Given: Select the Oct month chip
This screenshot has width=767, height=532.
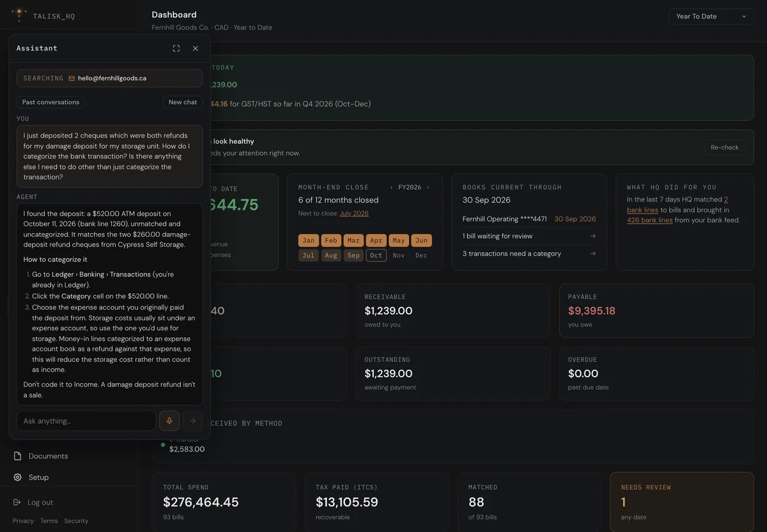Looking at the screenshot, I should click(376, 255).
